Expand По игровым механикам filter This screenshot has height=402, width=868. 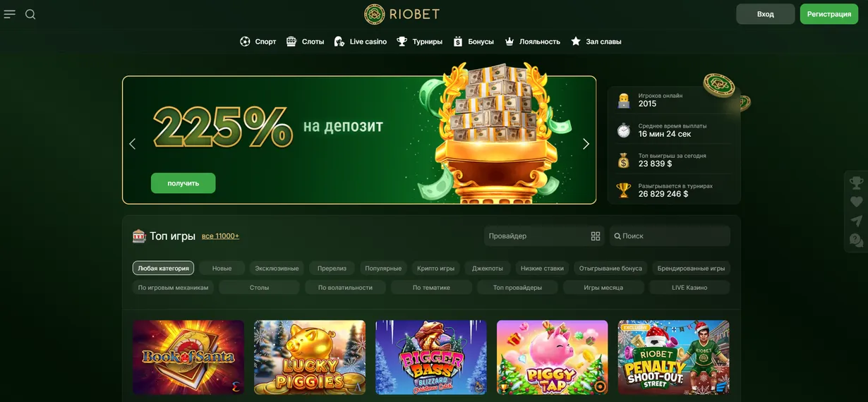173,287
